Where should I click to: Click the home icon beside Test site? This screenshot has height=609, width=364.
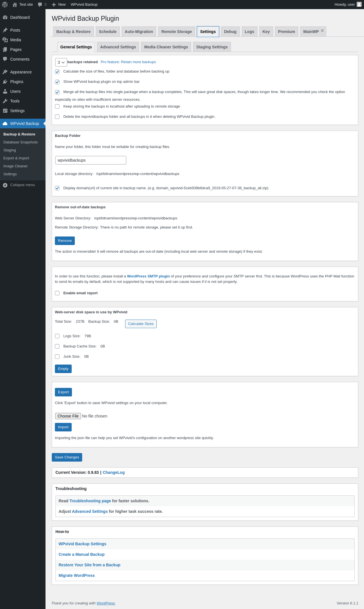15,5
